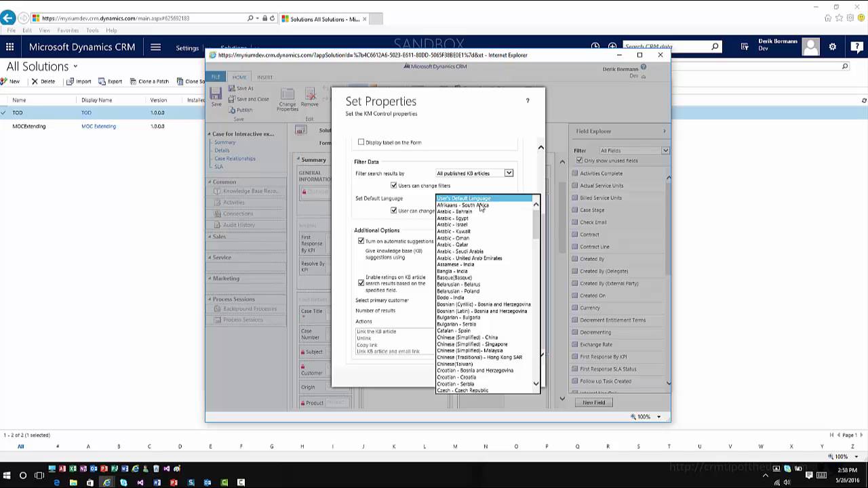Collapse the Sales navigation section
Screen dimensions: 868x488
(210, 237)
